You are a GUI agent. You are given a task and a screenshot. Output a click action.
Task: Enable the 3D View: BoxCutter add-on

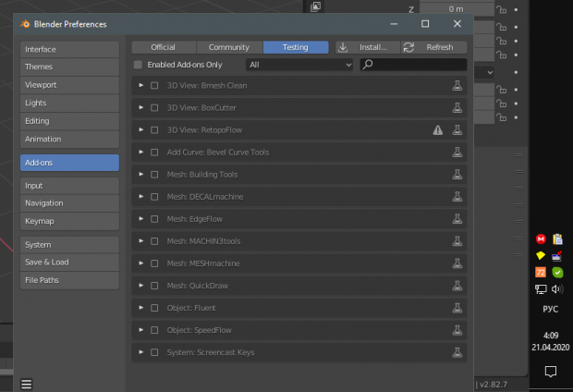click(154, 108)
